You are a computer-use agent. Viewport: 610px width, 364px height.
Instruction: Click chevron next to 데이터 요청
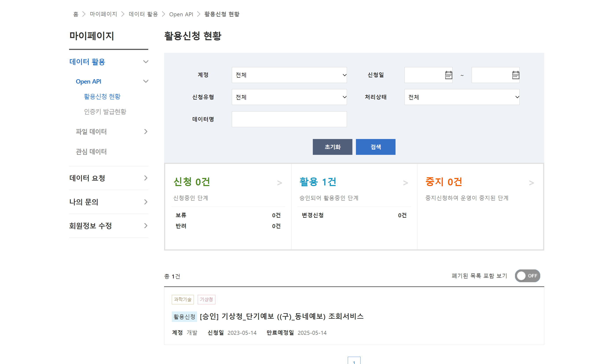pos(146,178)
